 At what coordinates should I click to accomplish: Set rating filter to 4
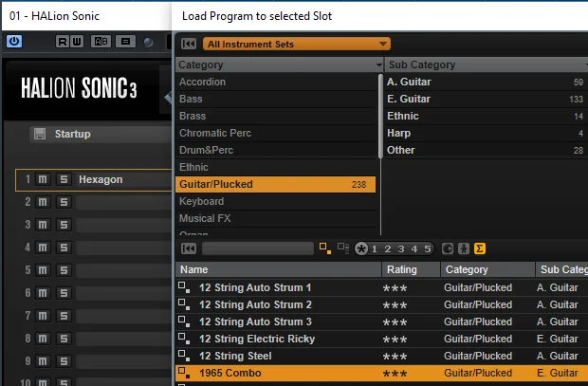coord(414,249)
